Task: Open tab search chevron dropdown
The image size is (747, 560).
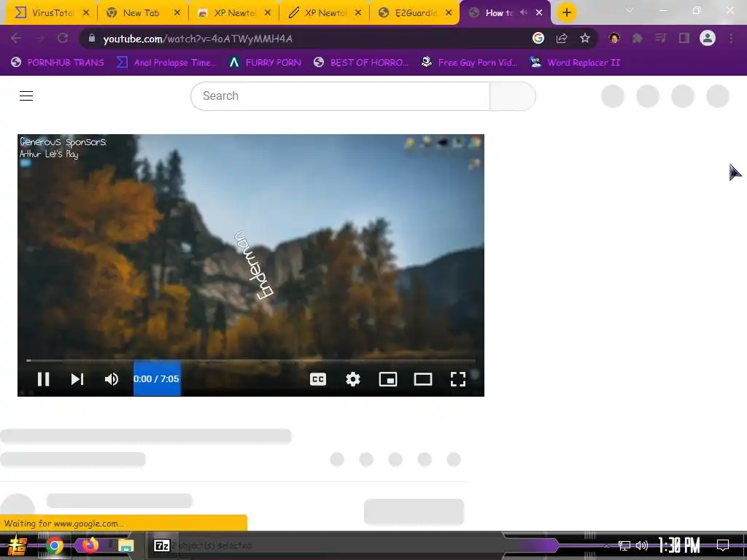Action: click(x=630, y=10)
